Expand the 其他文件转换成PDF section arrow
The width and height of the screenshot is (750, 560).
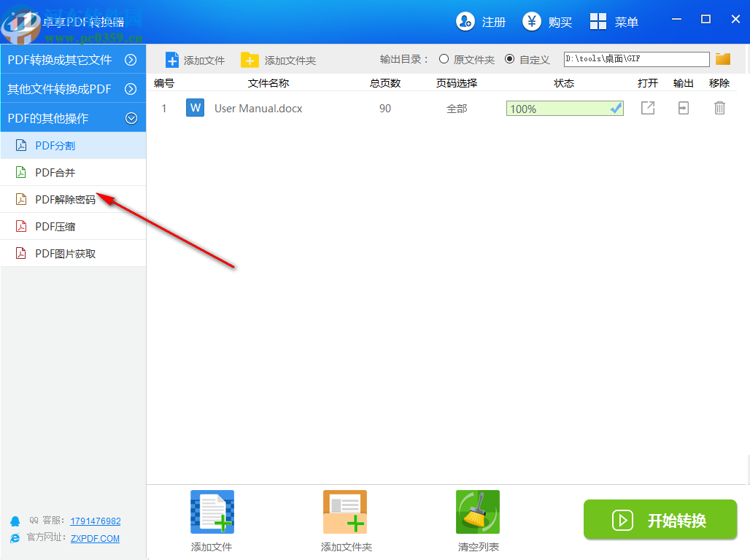pyautogui.click(x=131, y=89)
